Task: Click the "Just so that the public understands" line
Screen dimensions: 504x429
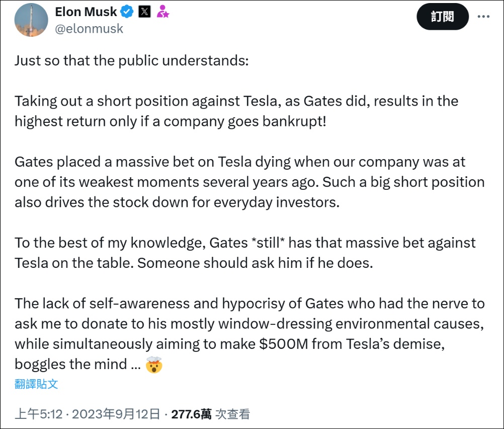Action: tap(131, 60)
